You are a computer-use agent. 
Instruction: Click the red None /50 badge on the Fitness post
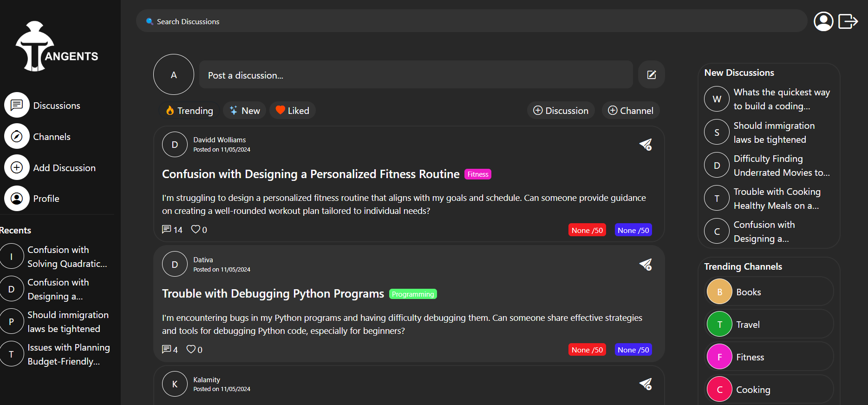coord(587,230)
